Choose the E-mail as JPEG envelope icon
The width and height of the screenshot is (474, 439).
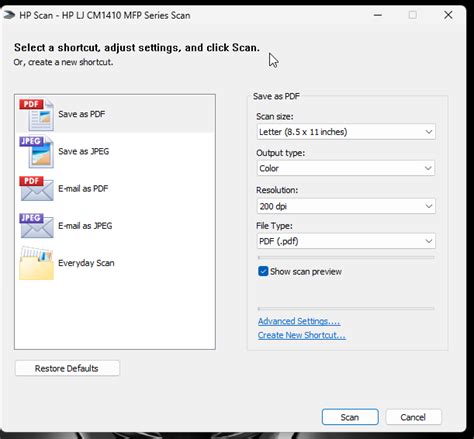click(36, 226)
